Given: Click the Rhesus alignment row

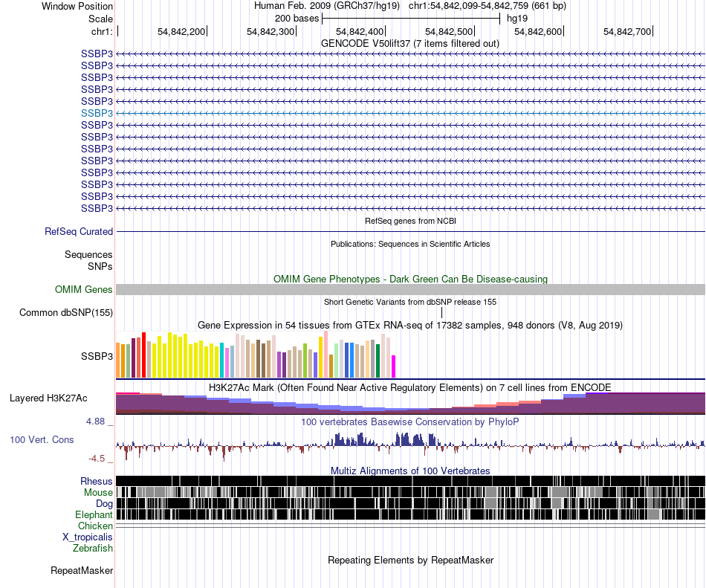Looking at the screenshot, I should pyautogui.click(x=411, y=481).
